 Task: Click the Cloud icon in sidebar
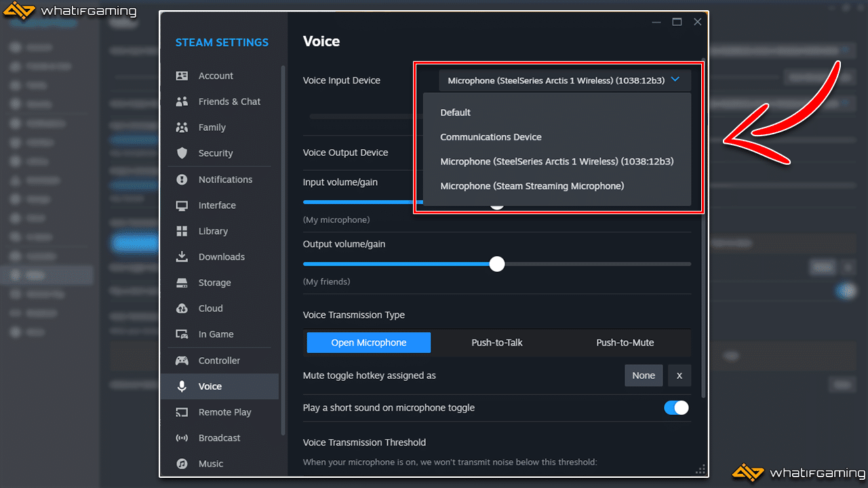click(x=182, y=308)
